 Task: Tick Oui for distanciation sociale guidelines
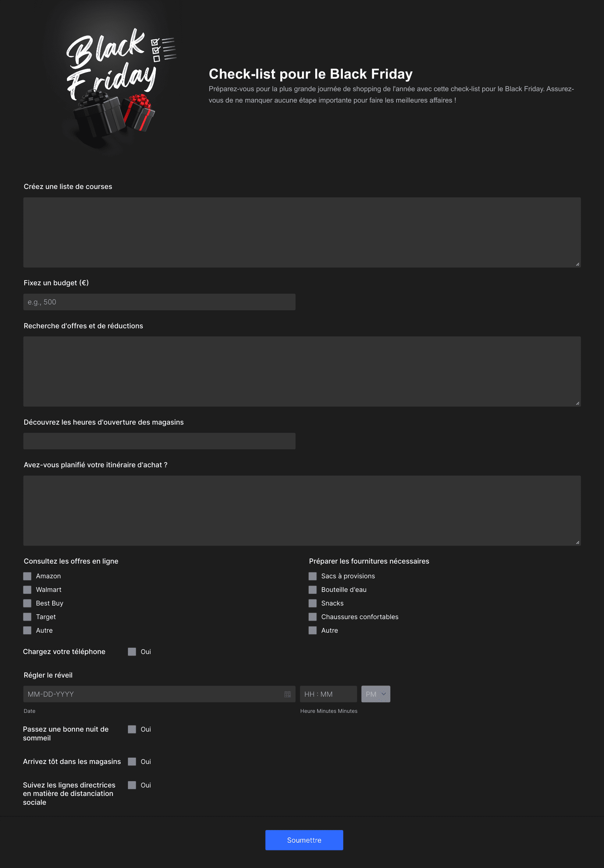tap(132, 785)
